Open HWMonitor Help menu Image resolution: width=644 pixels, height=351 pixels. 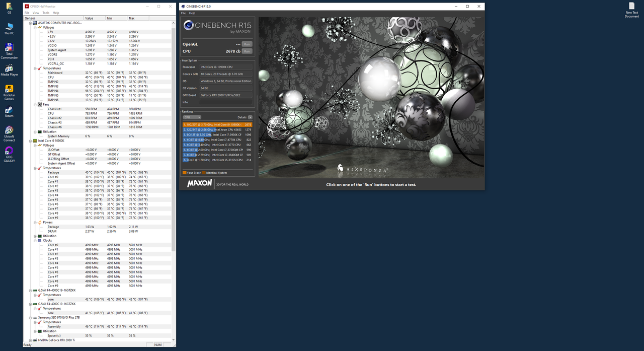point(56,13)
